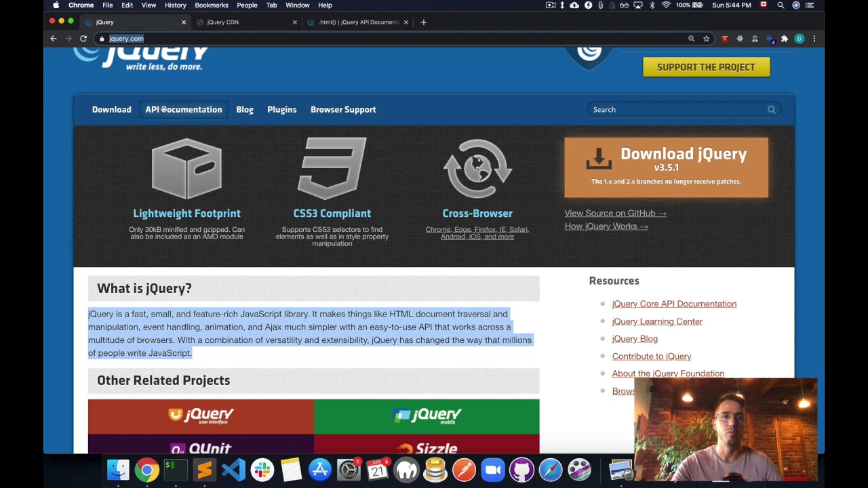Viewport: 868px width, 488px height.
Task: Click the jQuery logo header
Action: click(141, 58)
